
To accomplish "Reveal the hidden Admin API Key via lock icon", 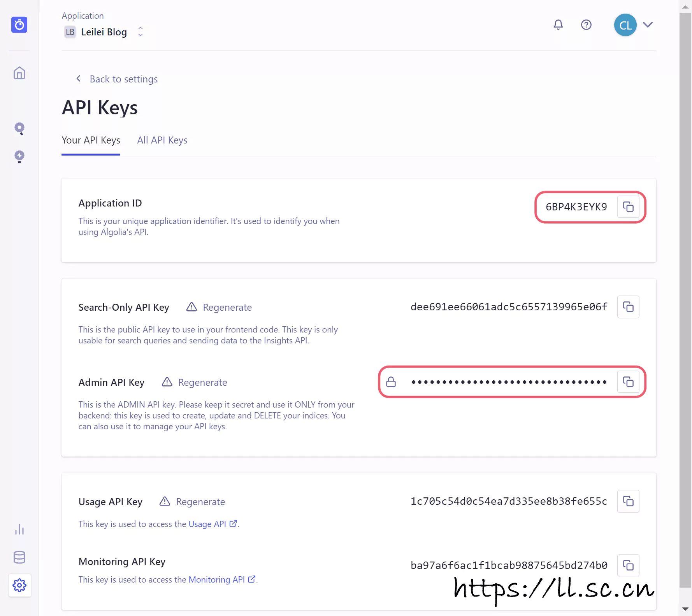I will pyautogui.click(x=391, y=382).
